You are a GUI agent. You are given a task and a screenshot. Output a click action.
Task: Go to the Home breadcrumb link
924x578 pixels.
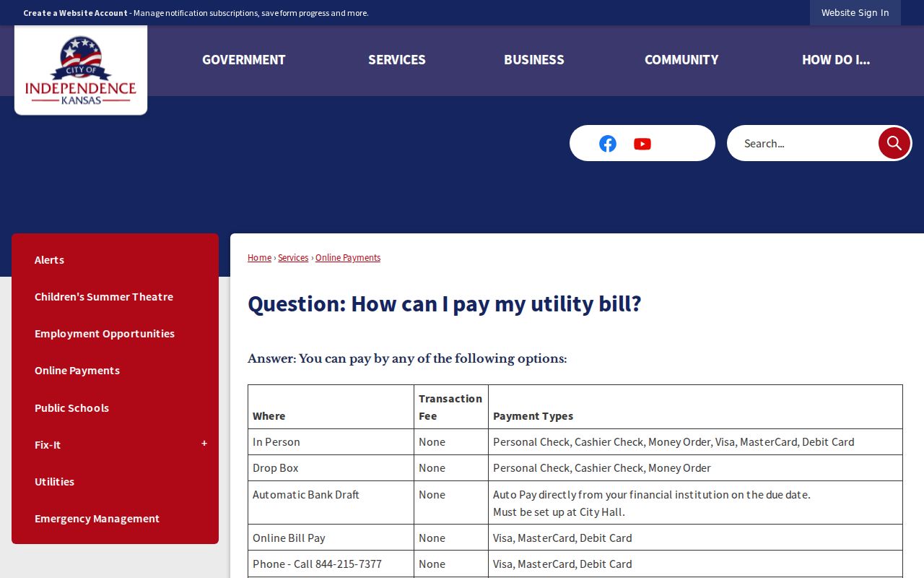[259, 258]
